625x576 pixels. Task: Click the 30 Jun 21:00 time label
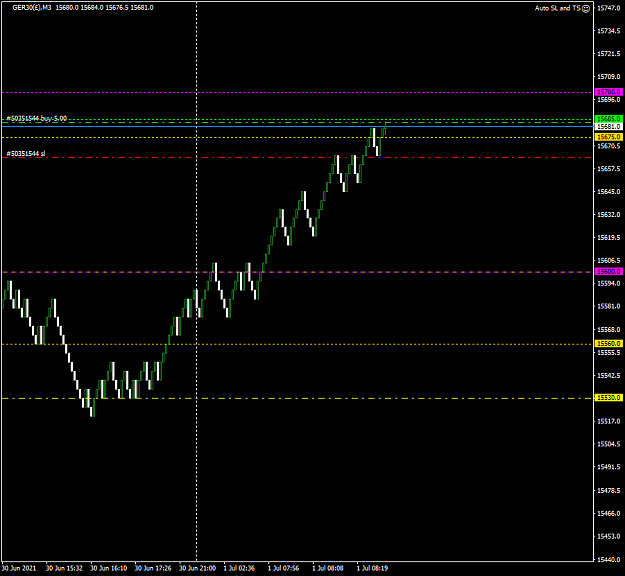[198, 568]
